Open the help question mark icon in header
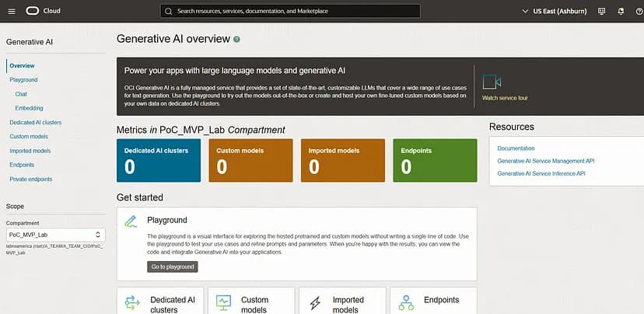The height and width of the screenshot is (314, 644). [x=639, y=11]
